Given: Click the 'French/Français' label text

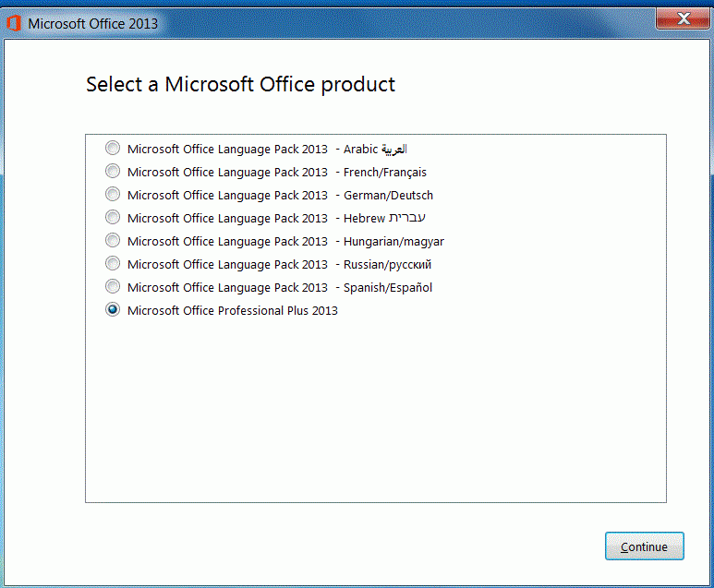Looking at the screenshot, I should pyautogui.click(x=385, y=173).
